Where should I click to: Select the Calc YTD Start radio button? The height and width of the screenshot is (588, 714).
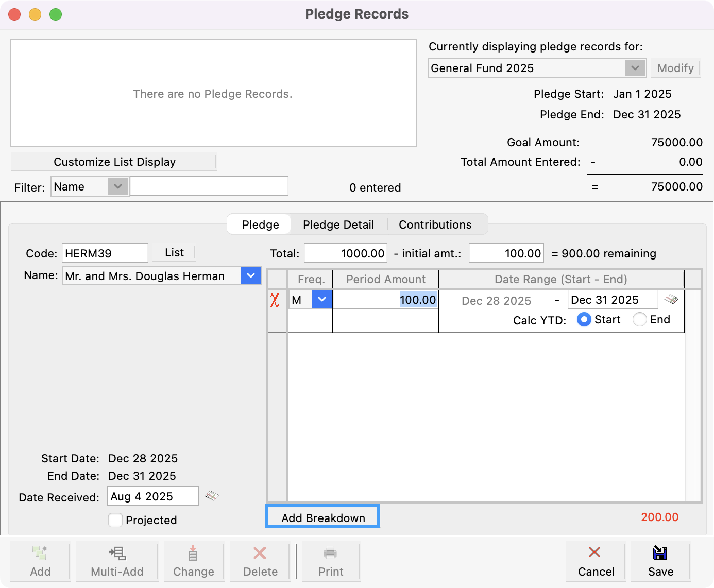[x=584, y=319]
